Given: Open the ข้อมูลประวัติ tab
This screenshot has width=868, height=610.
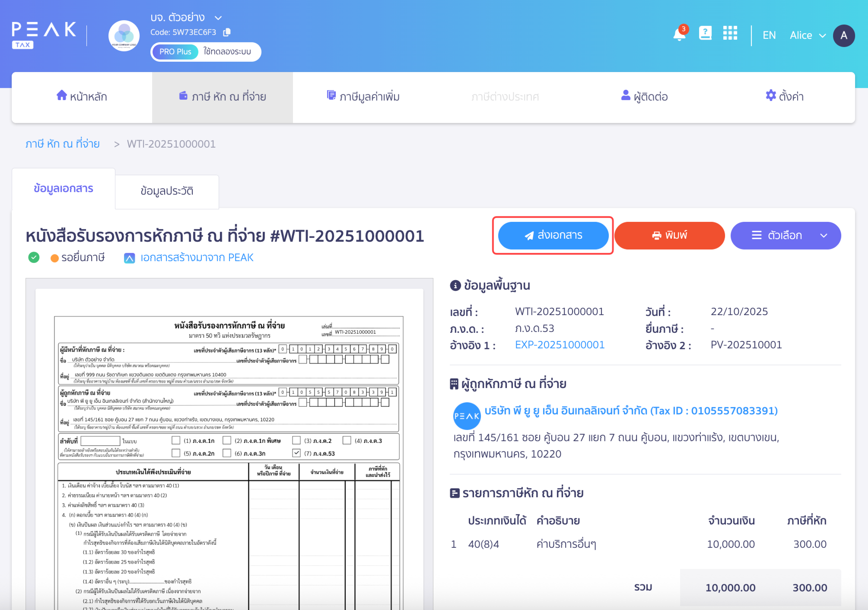Looking at the screenshot, I should (167, 191).
